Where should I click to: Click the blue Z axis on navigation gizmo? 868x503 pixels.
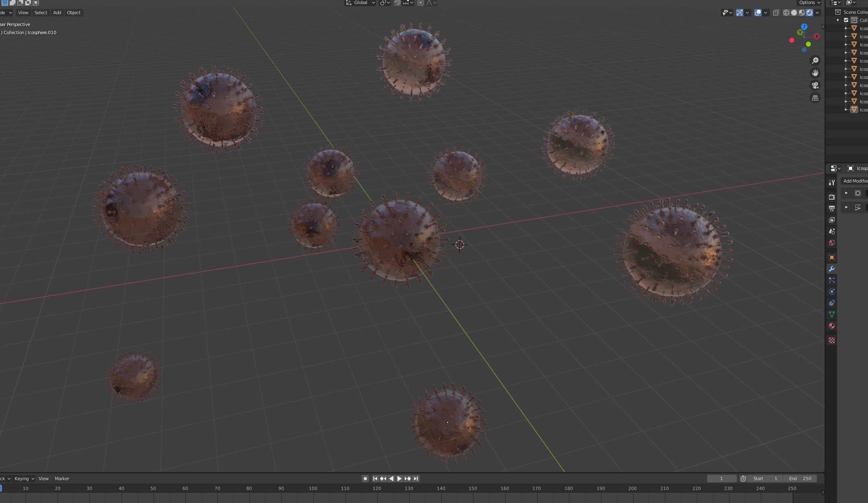[804, 26]
